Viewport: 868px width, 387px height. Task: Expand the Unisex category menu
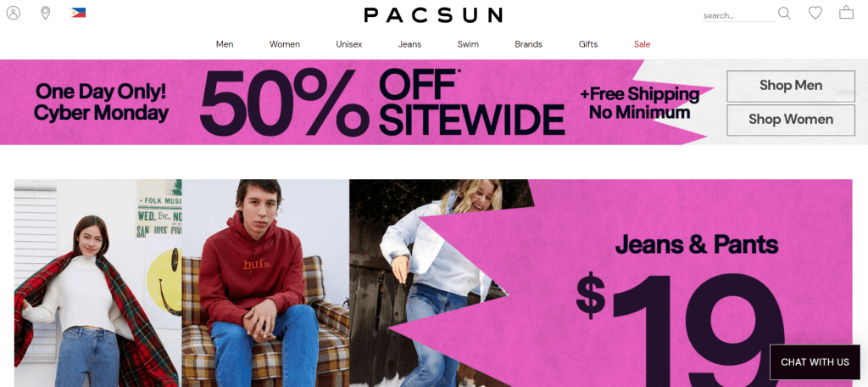[348, 44]
